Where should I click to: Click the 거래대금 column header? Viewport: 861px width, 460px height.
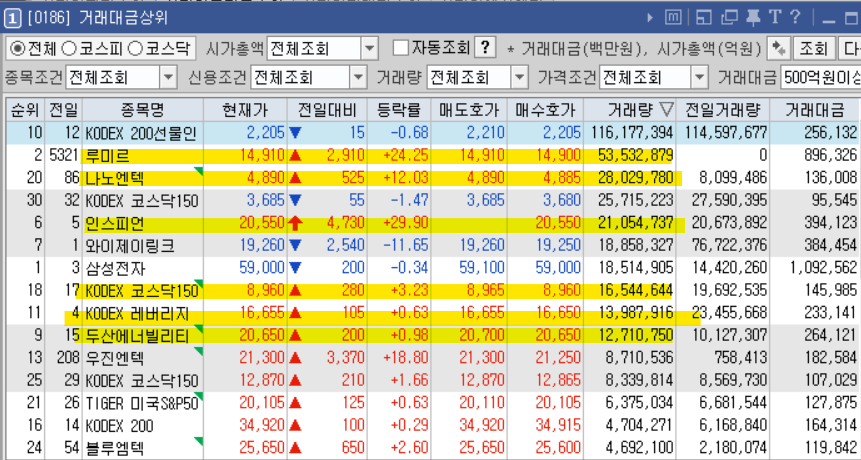pos(815,110)
